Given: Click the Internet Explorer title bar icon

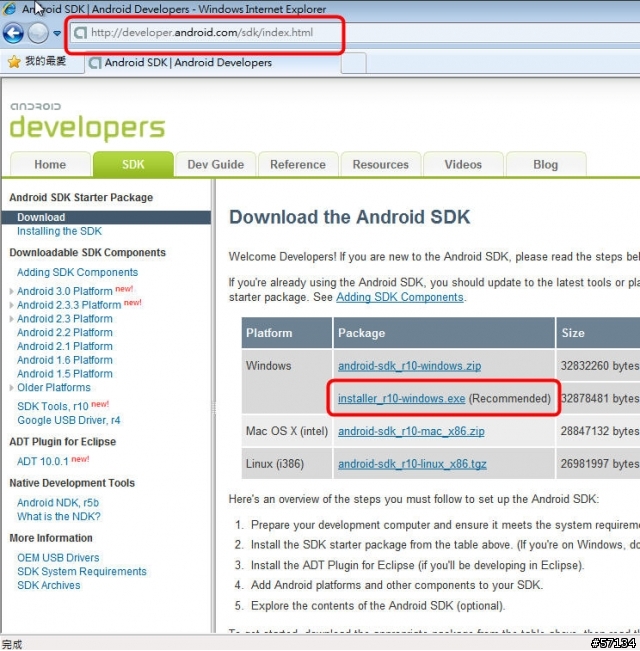Looking at the screenshot, I should tap(9, 8).
